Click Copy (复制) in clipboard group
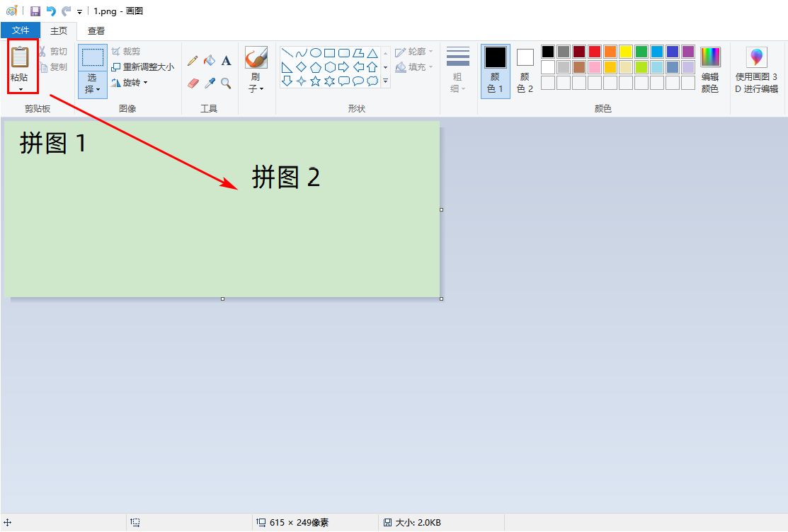Screen dimensions: 788x532 point(53,66)
